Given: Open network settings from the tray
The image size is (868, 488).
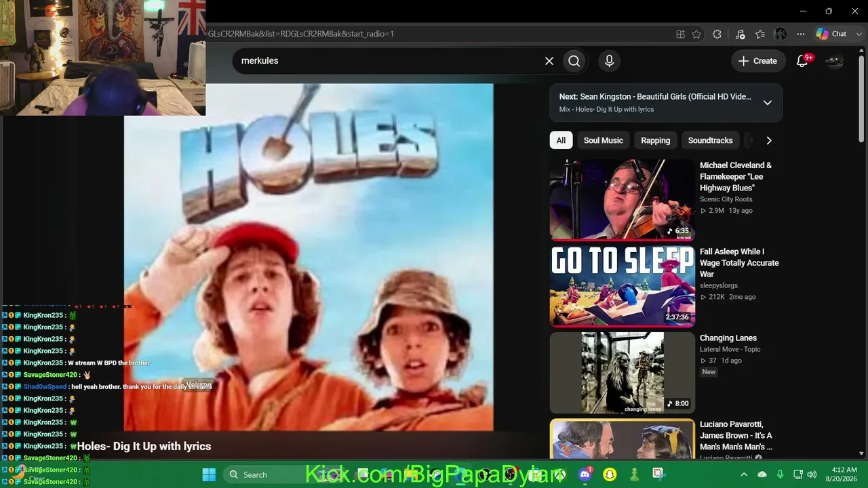Looking at the screenshot, I should (798, 474).
